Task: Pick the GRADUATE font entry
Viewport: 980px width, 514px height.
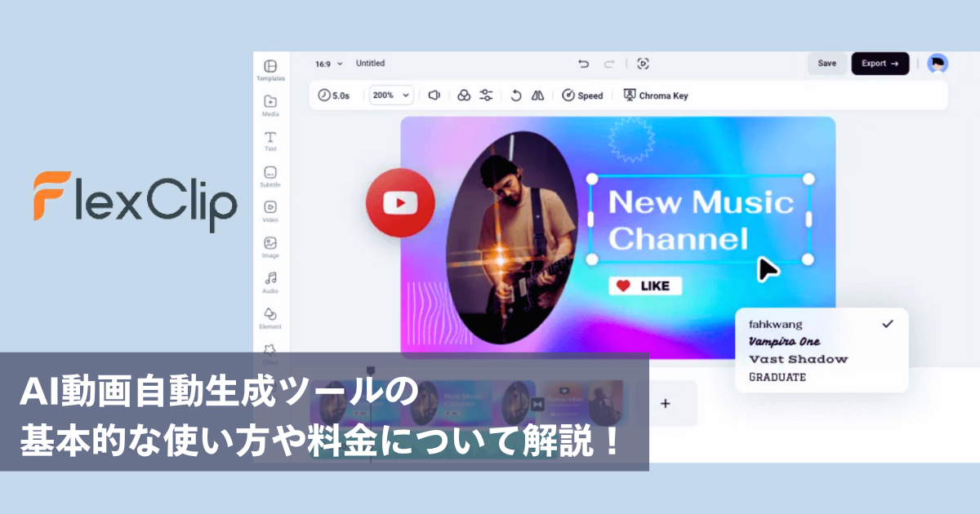Action: pyautogui.click(x=777, y=377)
